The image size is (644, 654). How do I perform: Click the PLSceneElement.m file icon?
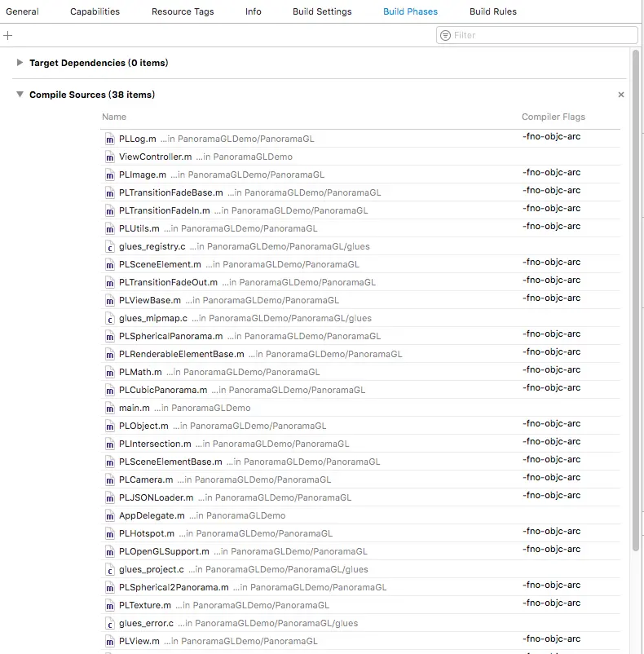(109, 265)
